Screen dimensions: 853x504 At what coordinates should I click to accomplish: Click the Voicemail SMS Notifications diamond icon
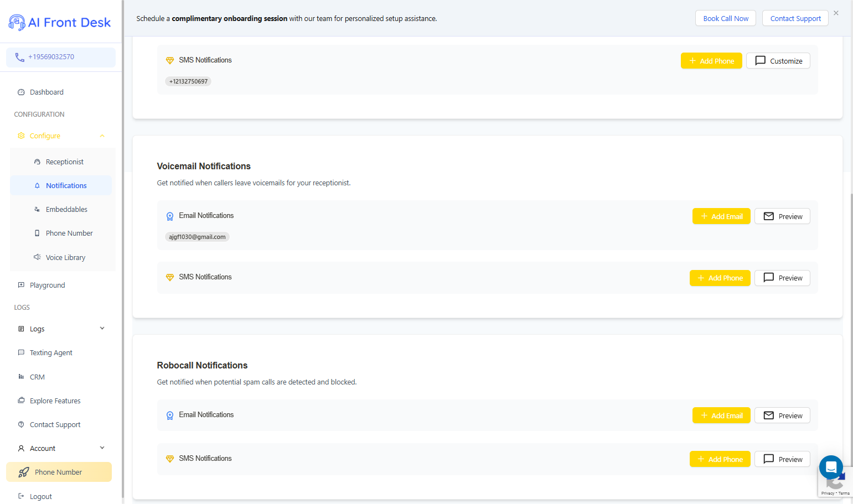[170, 277]
